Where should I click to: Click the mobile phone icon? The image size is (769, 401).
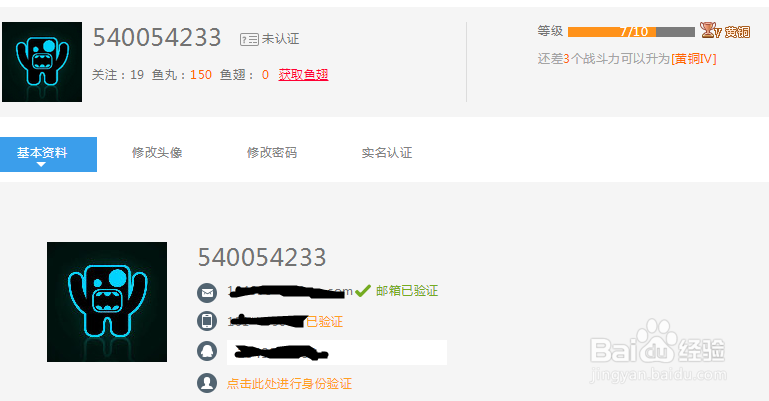(207, 321)
